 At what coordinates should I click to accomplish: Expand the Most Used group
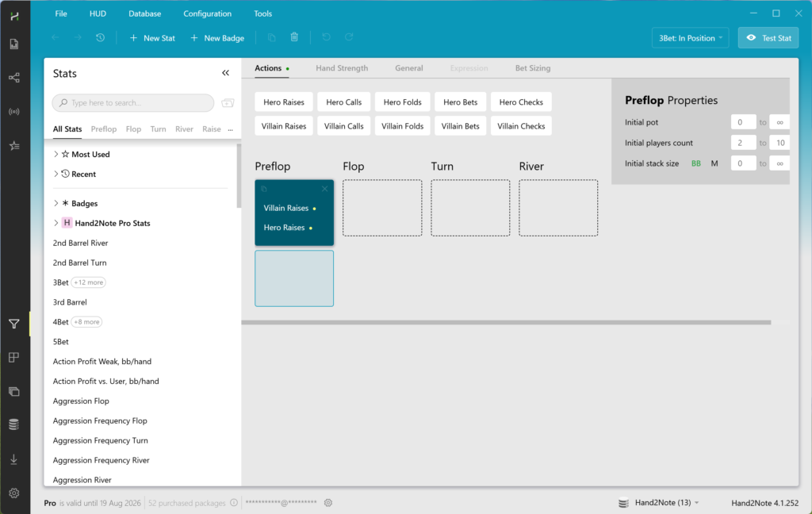coord(56,154)
